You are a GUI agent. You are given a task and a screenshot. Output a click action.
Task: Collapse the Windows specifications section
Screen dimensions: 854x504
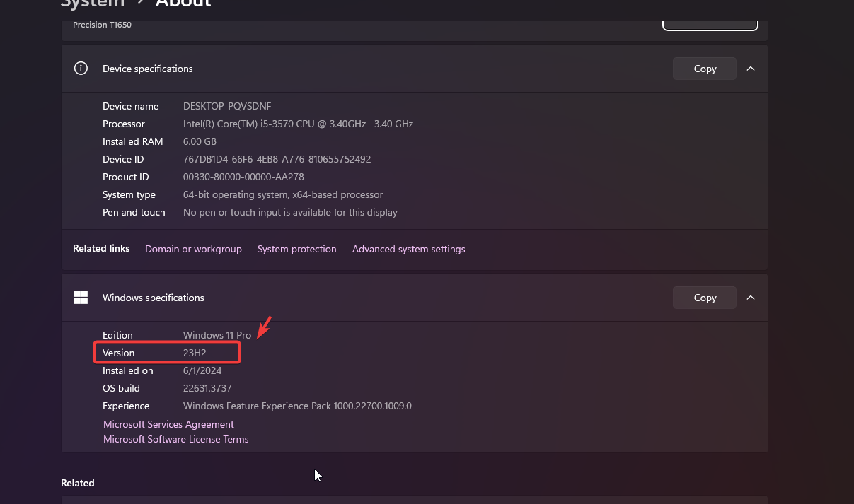pyautogui.click(x=751, y=298)
